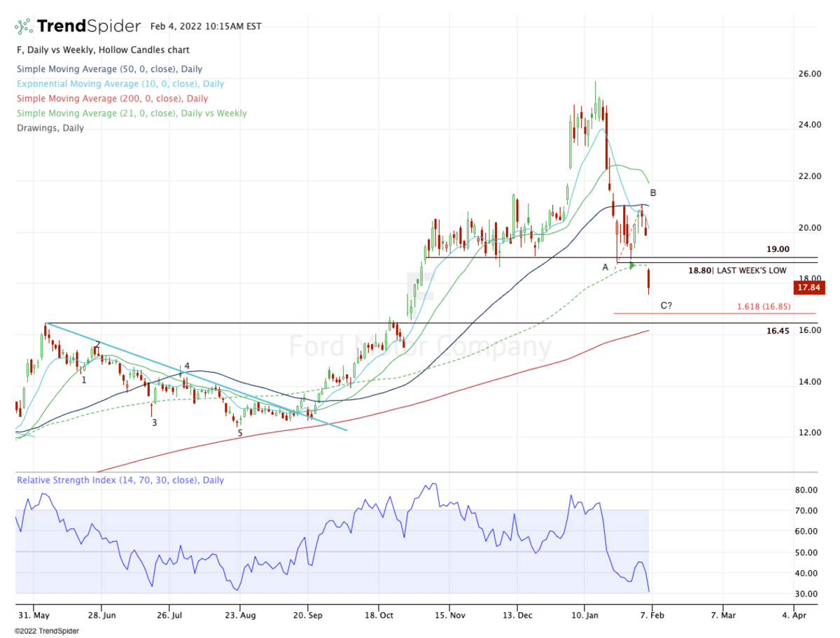Click the 'B' wave label near 50-day average
This screenshot has width=840, height=638.
(x=652, y=192)
